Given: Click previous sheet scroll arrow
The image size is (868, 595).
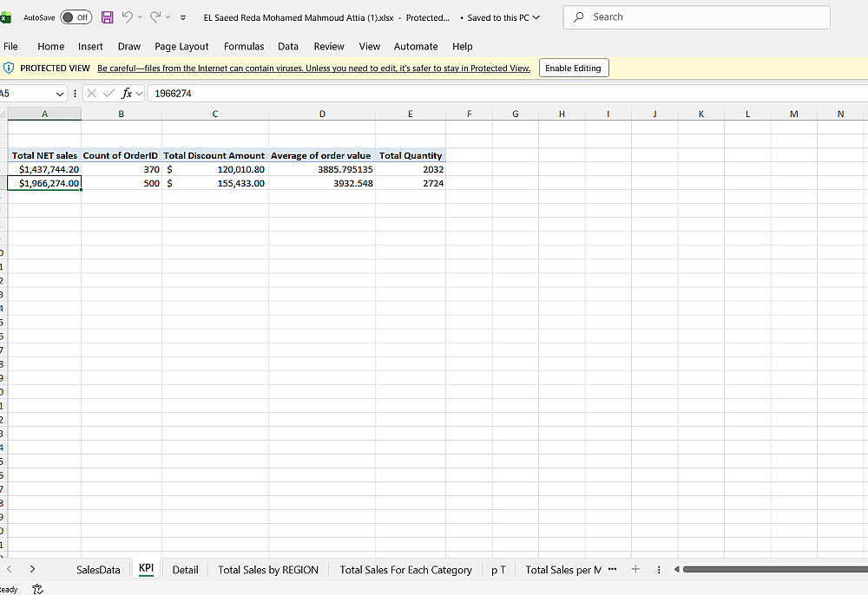Looking at the screenshot, I should coord(10,569).
